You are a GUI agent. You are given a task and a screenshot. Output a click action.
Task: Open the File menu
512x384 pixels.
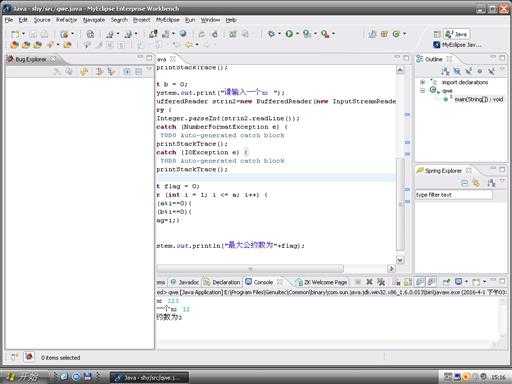tap(9, 20)
